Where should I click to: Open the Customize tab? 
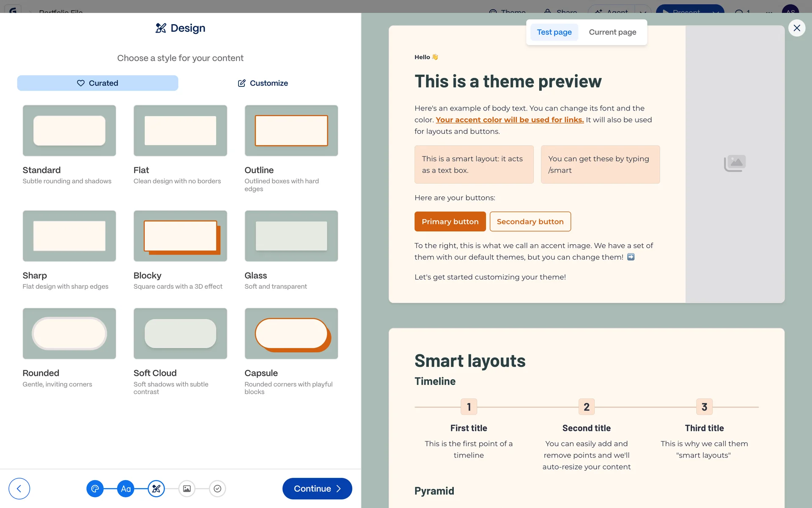pos(263,83)
